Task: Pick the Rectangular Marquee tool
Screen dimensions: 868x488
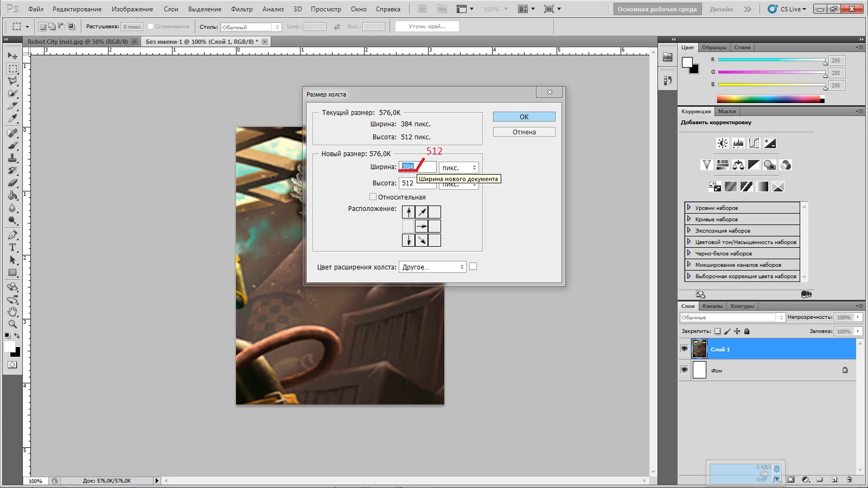Action: pyautogui.click(x=12, y=68)
